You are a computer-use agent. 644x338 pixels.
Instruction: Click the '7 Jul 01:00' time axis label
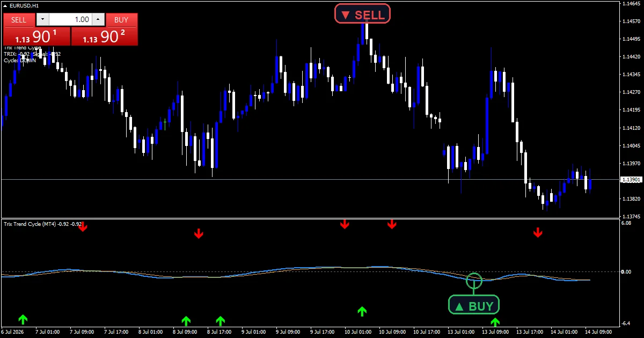point(47,332)
